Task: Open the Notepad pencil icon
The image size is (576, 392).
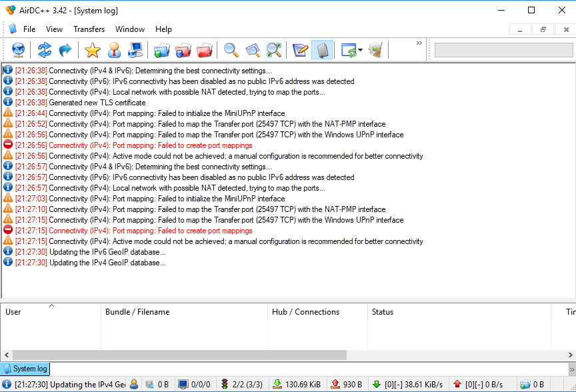Action: [x=301, y=49]
